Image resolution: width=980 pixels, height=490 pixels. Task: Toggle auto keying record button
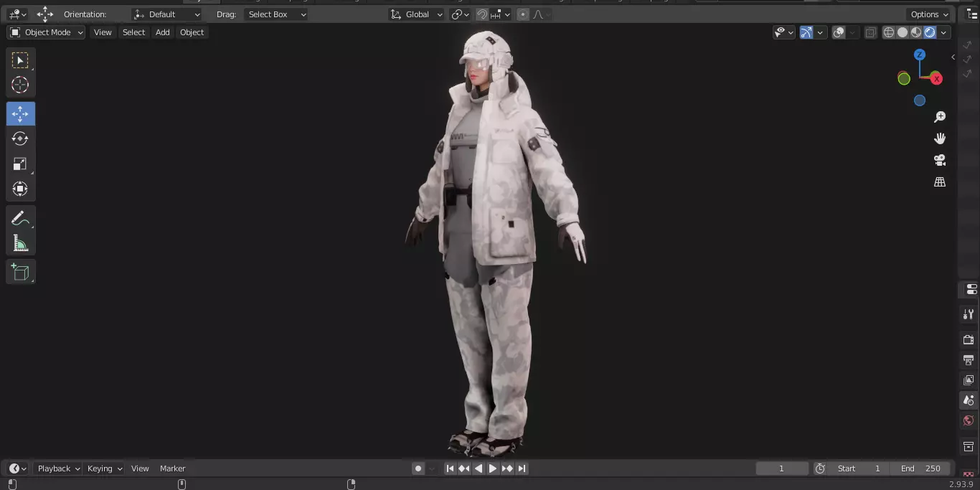click(418, 468)
